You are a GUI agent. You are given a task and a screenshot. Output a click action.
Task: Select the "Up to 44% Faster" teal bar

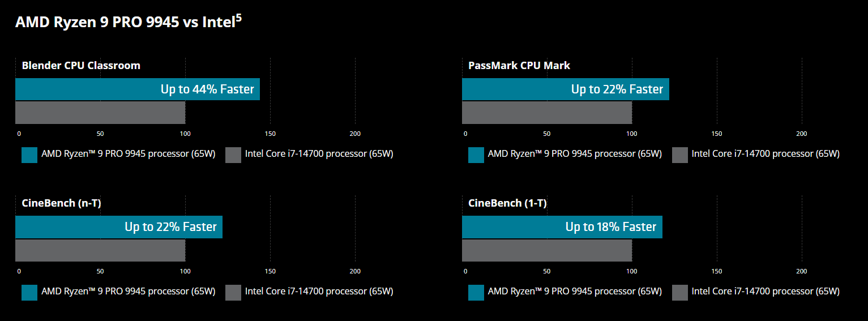[138, 89]
